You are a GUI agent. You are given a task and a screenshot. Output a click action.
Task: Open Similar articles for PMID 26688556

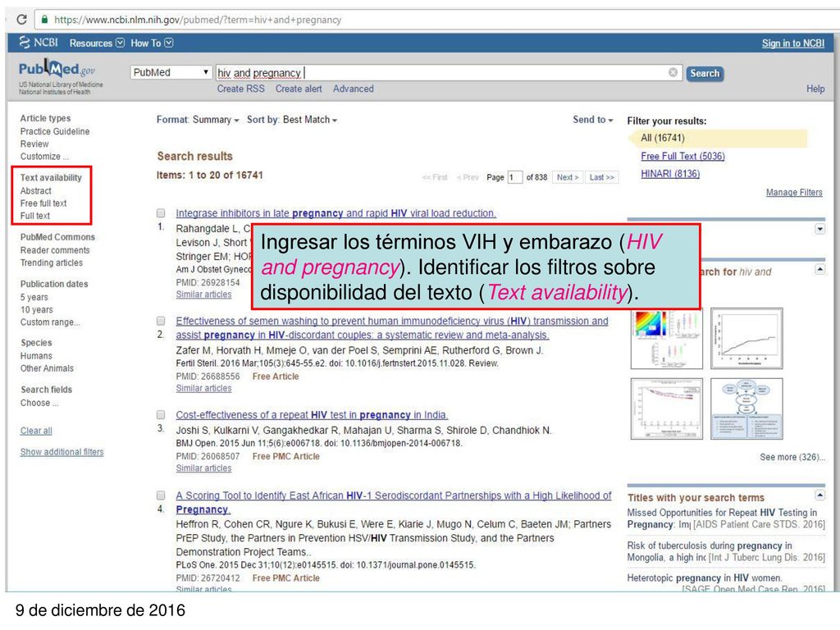(x=203, y=388)
